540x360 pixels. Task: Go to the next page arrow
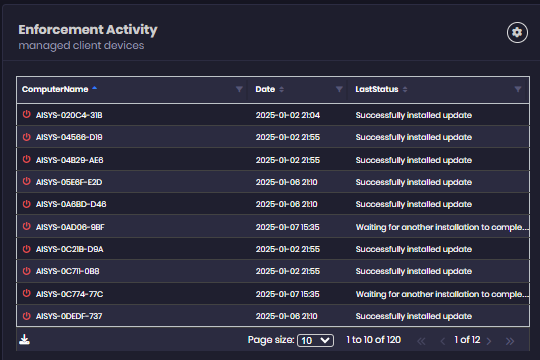click(x=489, y=341)
